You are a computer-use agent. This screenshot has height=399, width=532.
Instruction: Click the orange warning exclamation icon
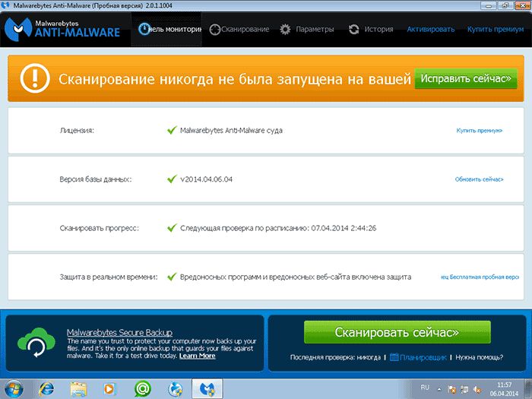pos(35,78)
